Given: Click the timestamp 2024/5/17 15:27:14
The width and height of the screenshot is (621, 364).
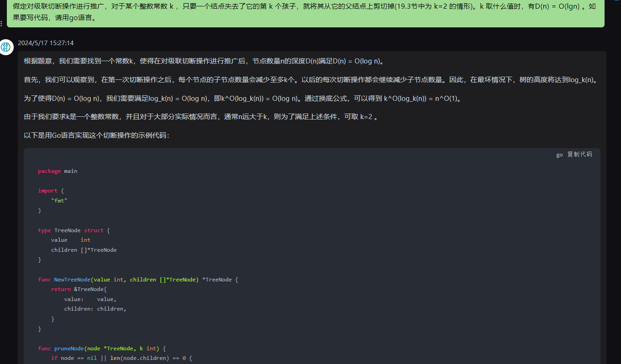Looking at the screenshot, I should point(46,43).
